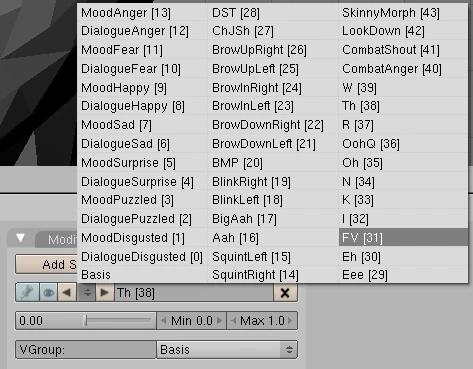Choose BrowUpRight [26] entry
This screenshot has width=473, height=369.
[273, 50]
